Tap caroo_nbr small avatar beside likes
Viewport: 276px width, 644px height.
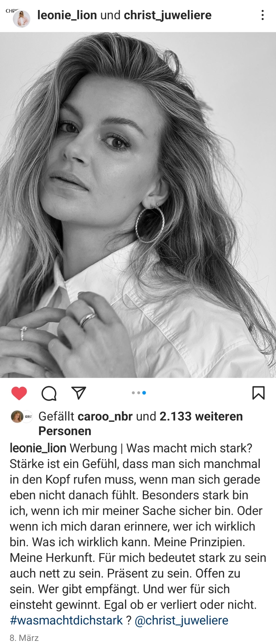17,417
